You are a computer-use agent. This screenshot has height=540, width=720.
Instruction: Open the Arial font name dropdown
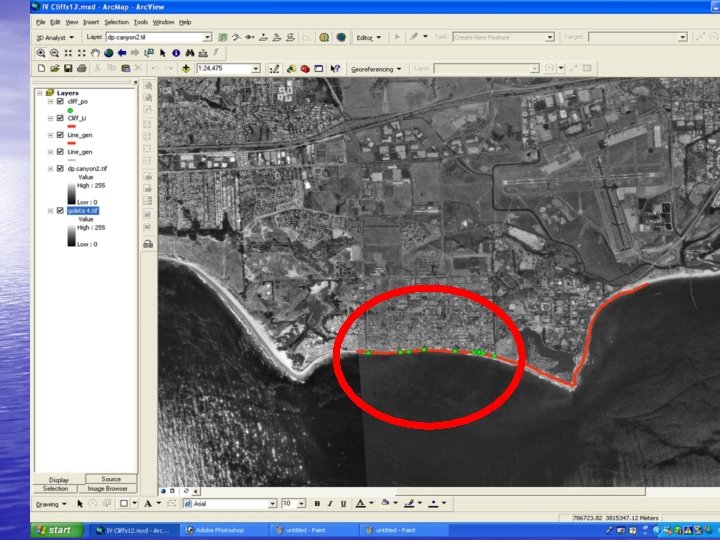coord(272,504)
